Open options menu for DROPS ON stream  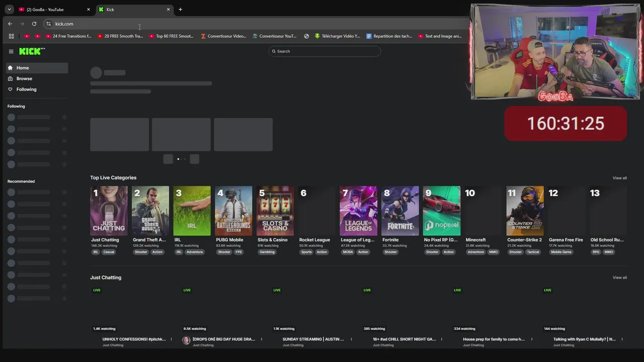tap(261, 339)
